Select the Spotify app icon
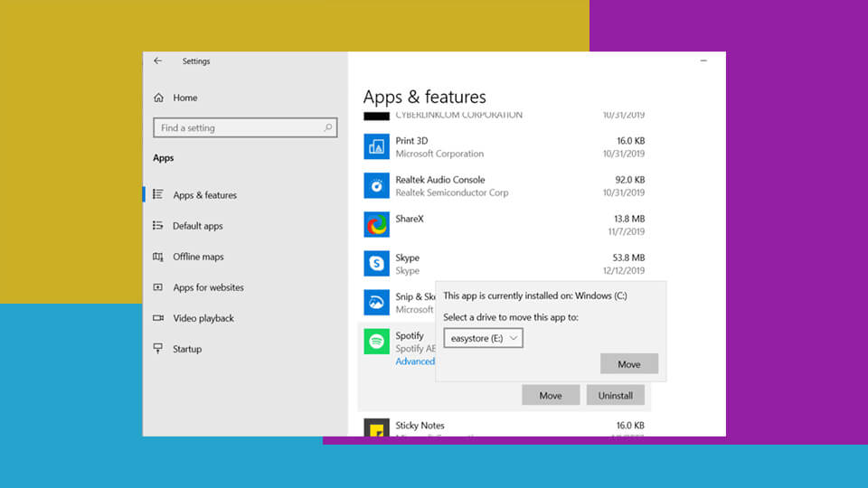The width and height of the screenshot is (868, 488). [x=376, y=342]
